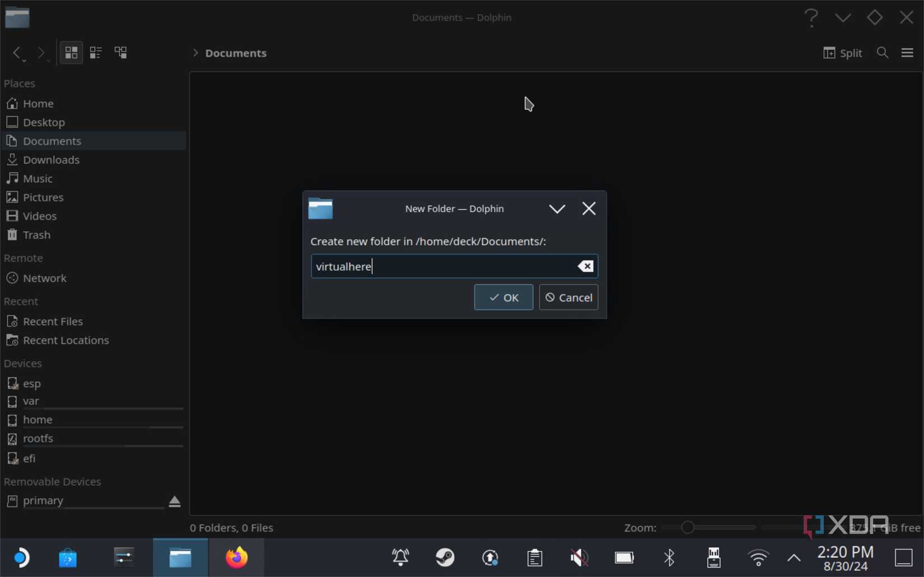Eject the primary removable device

174,501
